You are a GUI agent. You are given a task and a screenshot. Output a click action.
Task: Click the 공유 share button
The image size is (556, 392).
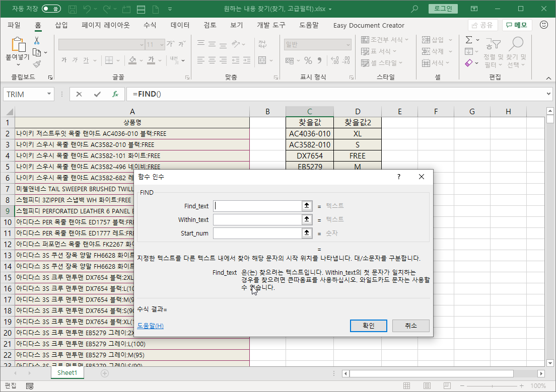(x=482, y=25)
